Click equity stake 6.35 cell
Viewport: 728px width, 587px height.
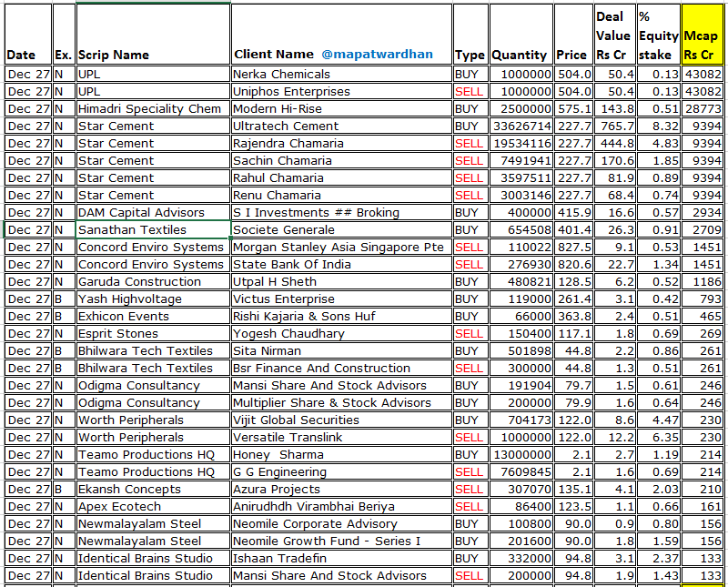(659, 437)
